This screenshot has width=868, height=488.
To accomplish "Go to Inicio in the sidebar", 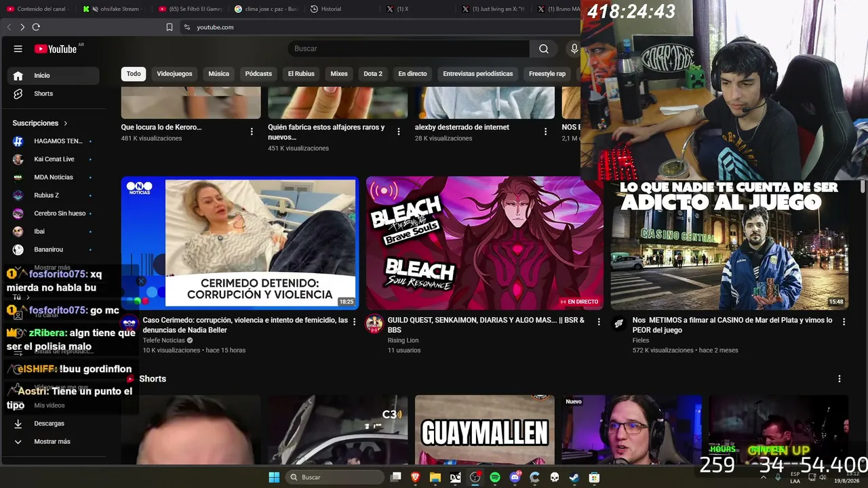I will click(x=53, y=76).
